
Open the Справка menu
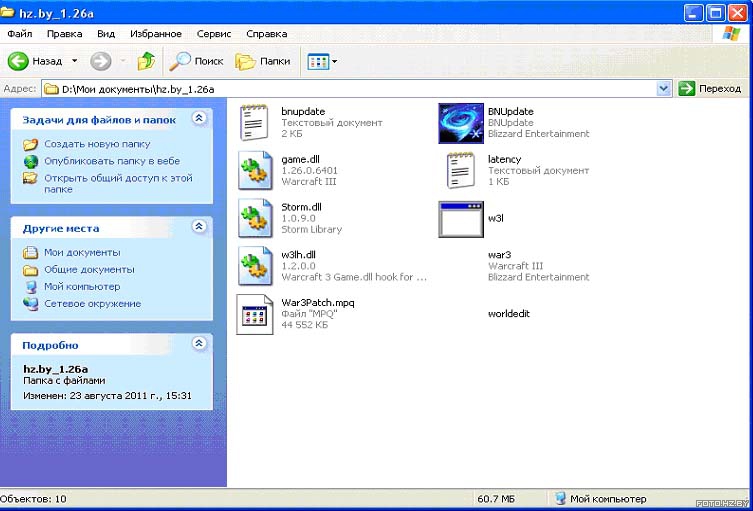[x=267, y=34]
